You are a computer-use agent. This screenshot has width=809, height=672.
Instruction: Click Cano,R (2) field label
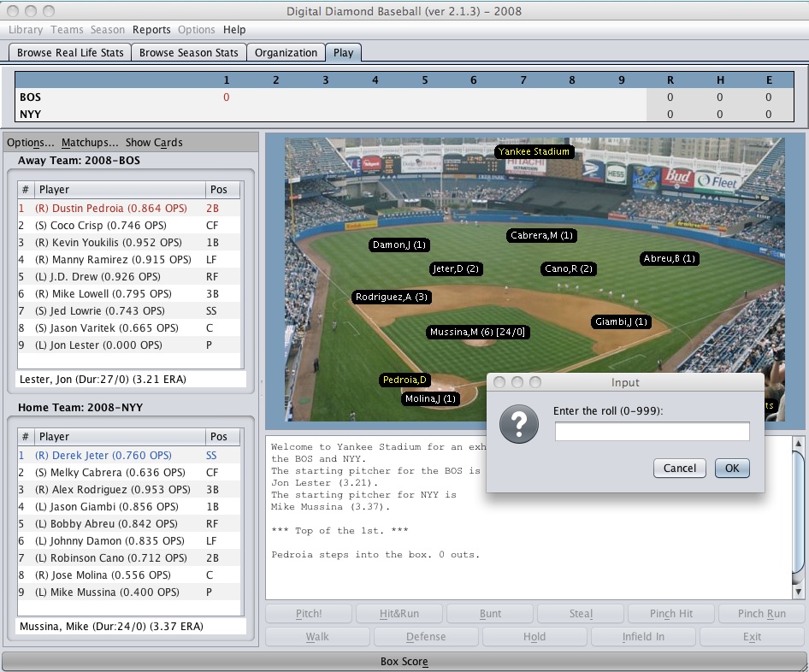(569, 268)
